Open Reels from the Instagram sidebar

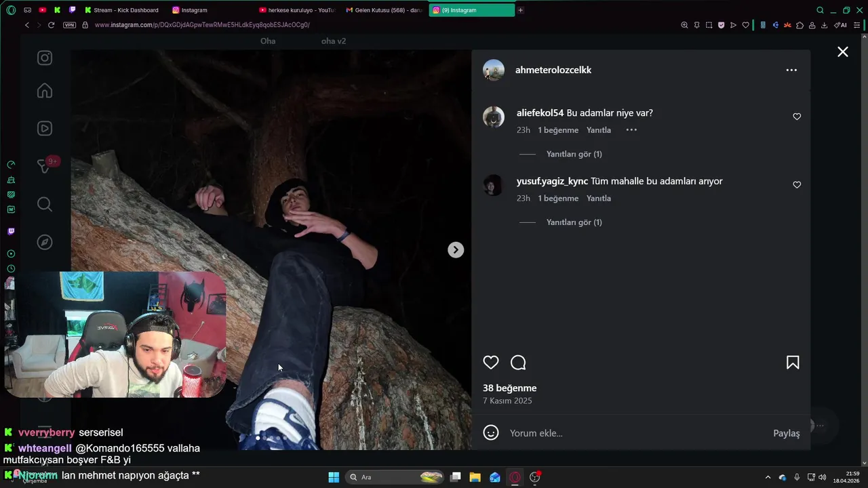point(45,128)
